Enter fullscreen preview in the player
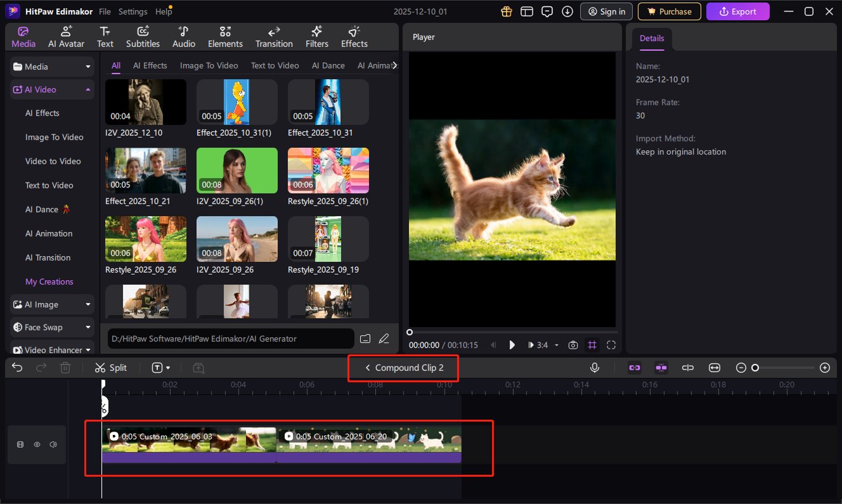Image resolution: width=842 pixels, height=504 pixels. [x=611, y=345]
